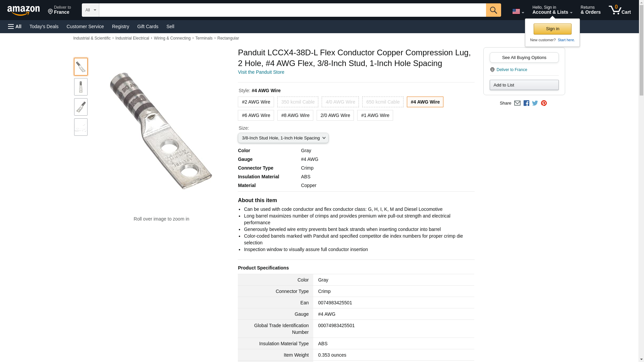
Task: Open the All hamburger menu
Action: tap(15, 26)
